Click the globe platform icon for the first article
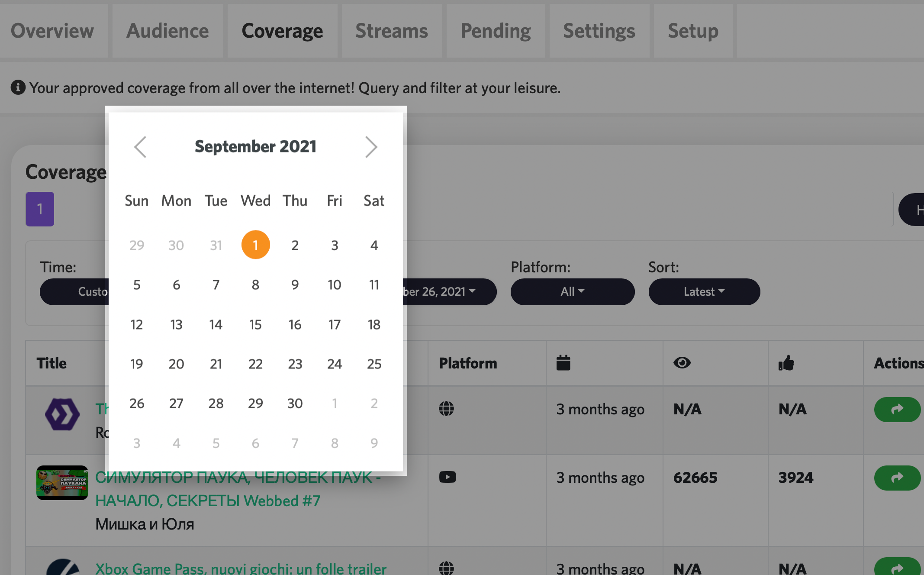 [x=447, y=409]
